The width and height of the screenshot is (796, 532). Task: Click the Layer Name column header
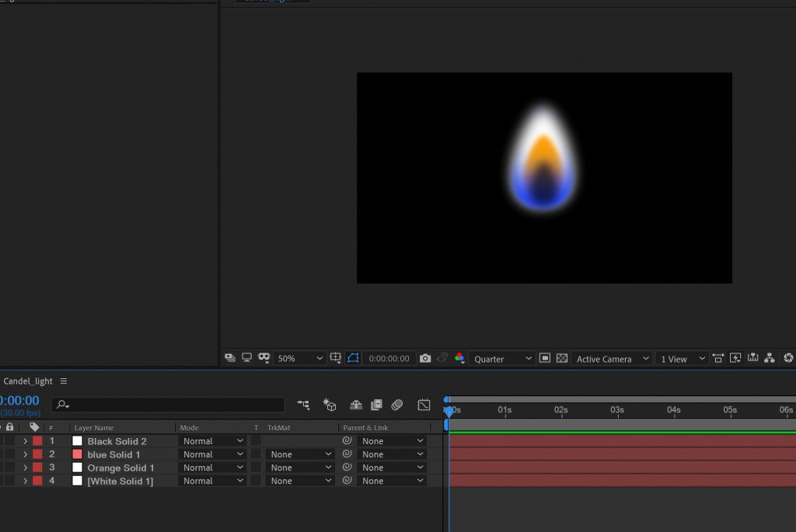tap(94, 427)
